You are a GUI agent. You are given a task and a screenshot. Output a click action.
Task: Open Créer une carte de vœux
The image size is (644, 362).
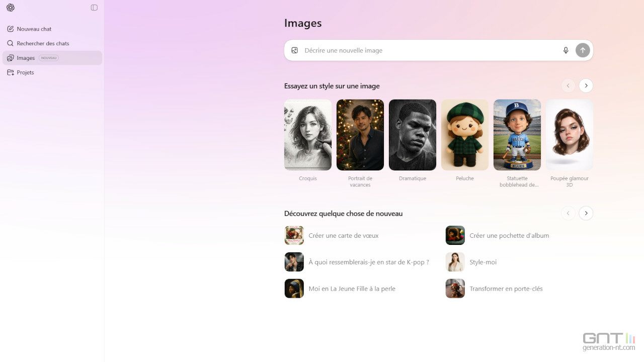343,235
